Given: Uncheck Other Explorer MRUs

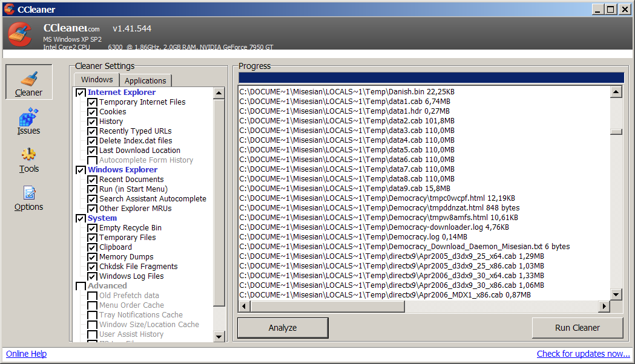Looking at the screenshot, I should [x=93, y=209].
